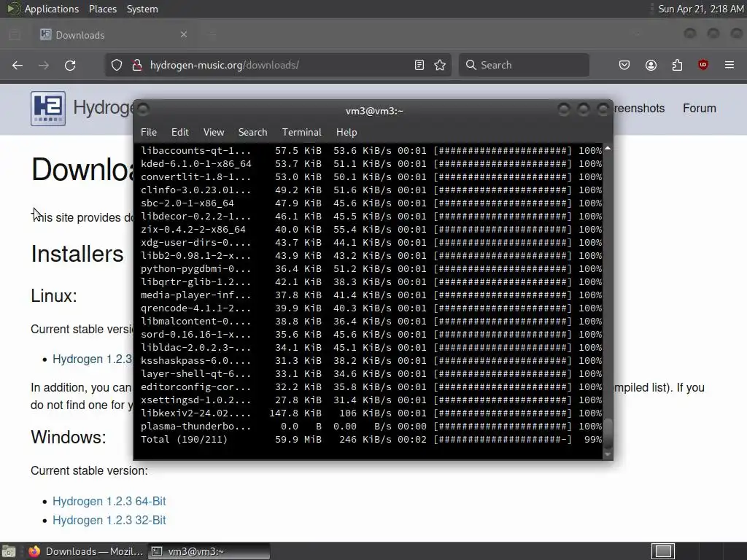
Task: Open the terminal Help menu
Action: (347, 133)
